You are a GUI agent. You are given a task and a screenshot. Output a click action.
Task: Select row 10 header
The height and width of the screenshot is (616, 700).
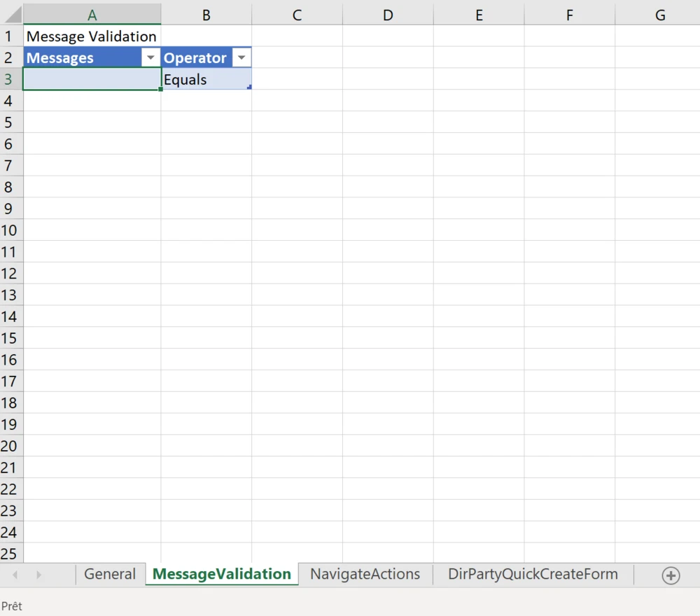coord(10,231)
